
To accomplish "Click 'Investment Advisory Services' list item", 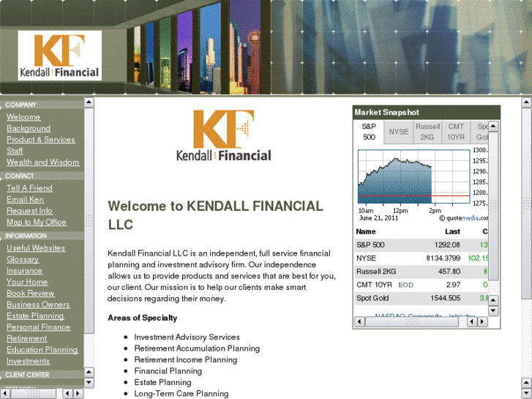I will pos(187,338).
